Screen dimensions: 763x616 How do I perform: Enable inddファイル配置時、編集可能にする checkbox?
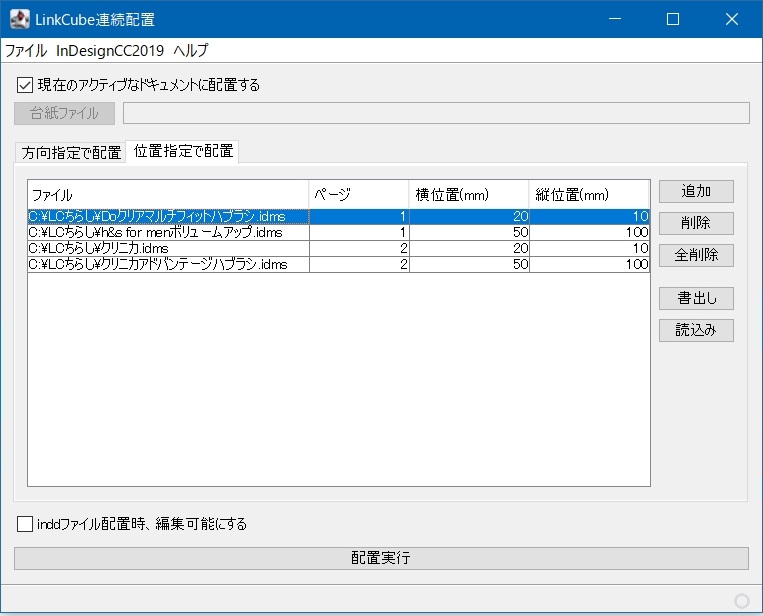coord(25,523)
